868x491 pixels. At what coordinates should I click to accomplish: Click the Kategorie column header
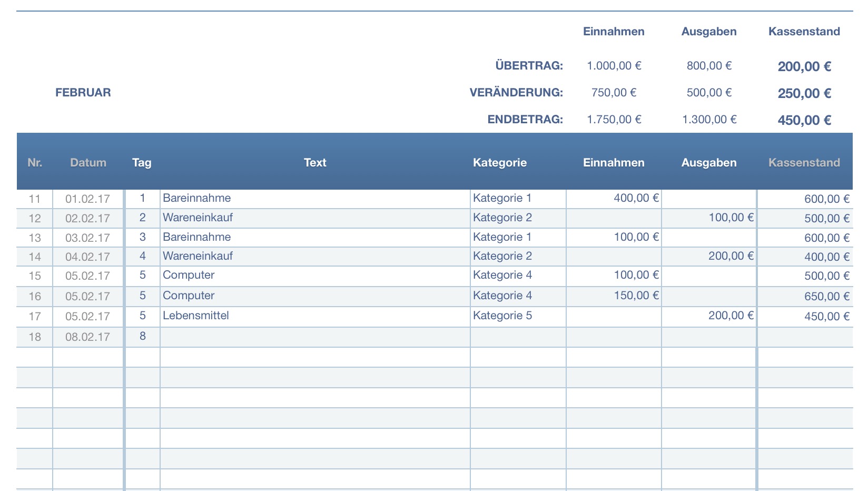coord(500,163)
